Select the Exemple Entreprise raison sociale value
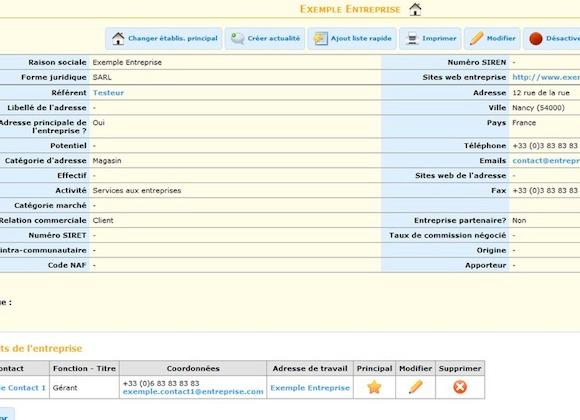The height and width of the screenshot is (420, 580). coord(127,62)
